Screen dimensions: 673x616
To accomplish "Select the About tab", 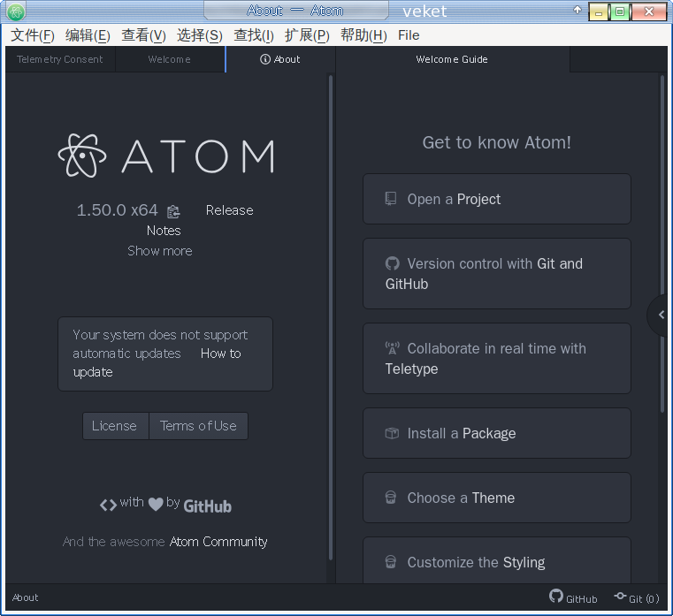I will click(279, 59).
